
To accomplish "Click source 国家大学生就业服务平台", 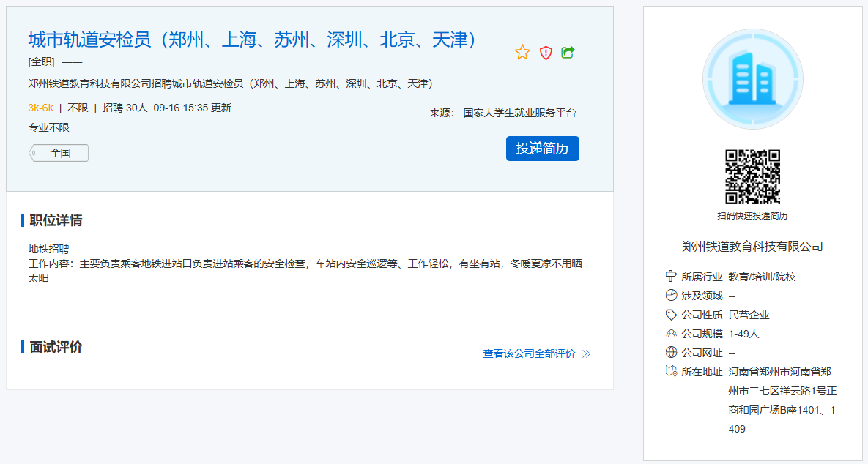I will [519, 113].
